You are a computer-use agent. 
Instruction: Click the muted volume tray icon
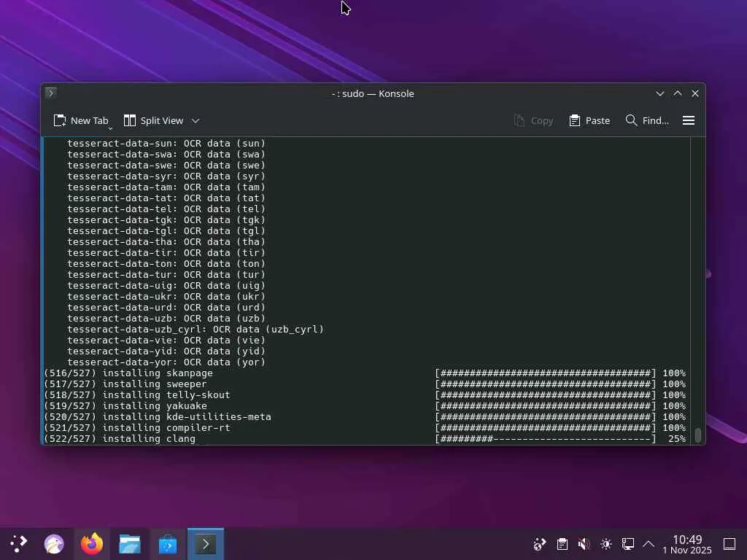coord(584,544)
